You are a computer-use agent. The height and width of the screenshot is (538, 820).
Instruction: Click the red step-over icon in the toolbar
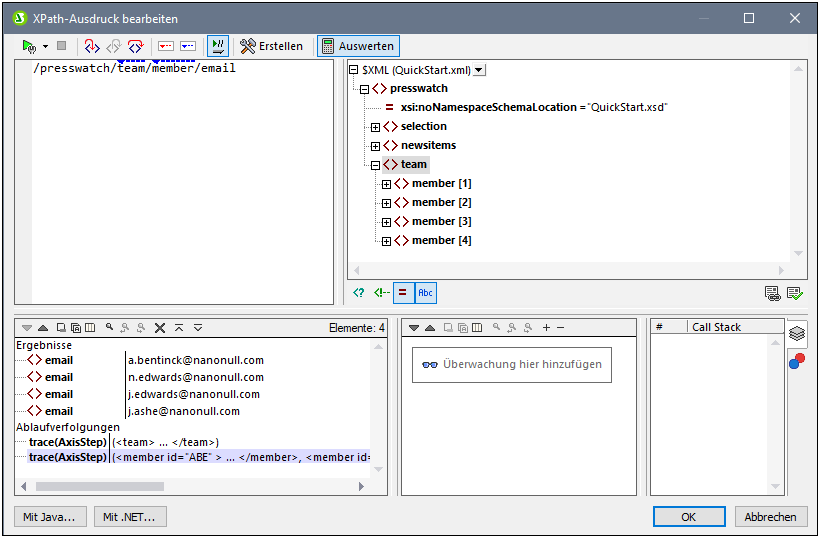[135, 46]
